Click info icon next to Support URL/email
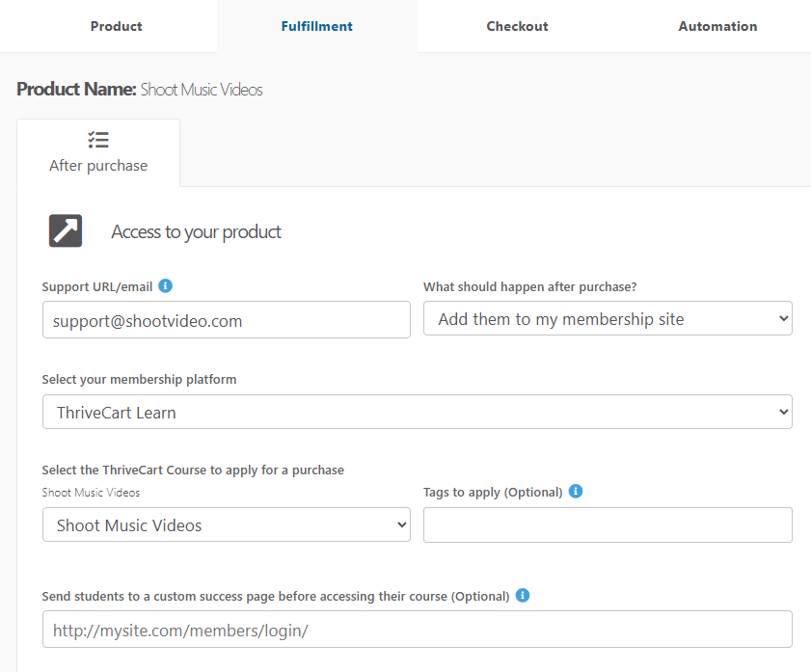This screenshot has width=811, height=672. [165, 286]
